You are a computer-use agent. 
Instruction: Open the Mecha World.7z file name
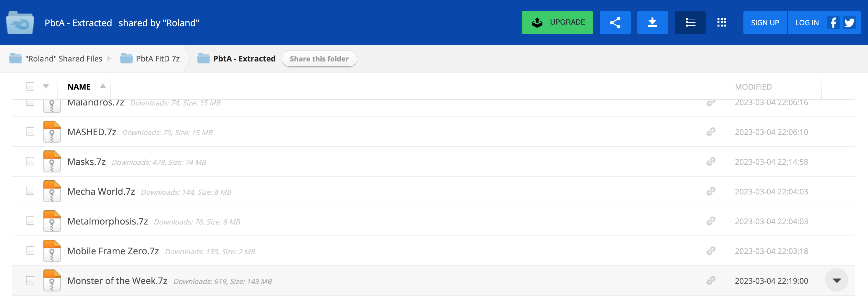tap(101, 191)
